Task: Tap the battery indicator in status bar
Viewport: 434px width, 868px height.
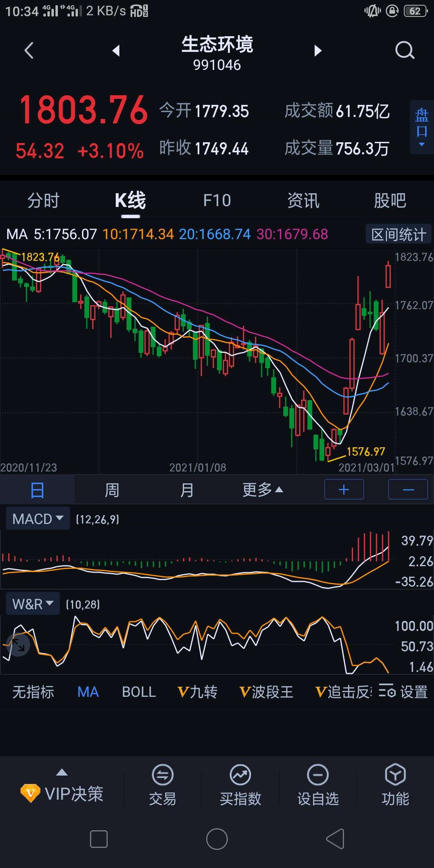Action: point(416,11)
